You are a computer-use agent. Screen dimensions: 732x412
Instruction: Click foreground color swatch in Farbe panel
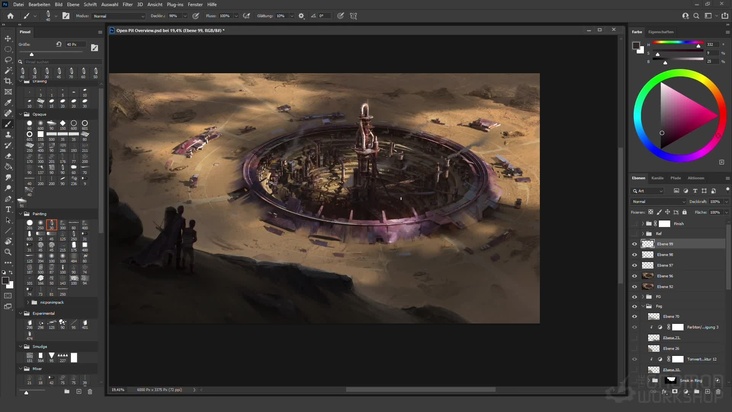tap(636, 45)
